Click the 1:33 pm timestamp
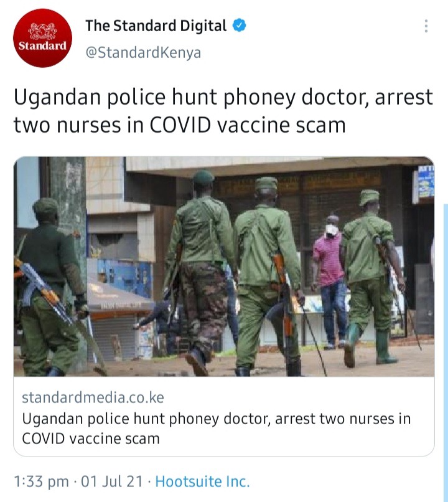Screen dimensions: 448x502 [42, 481]
